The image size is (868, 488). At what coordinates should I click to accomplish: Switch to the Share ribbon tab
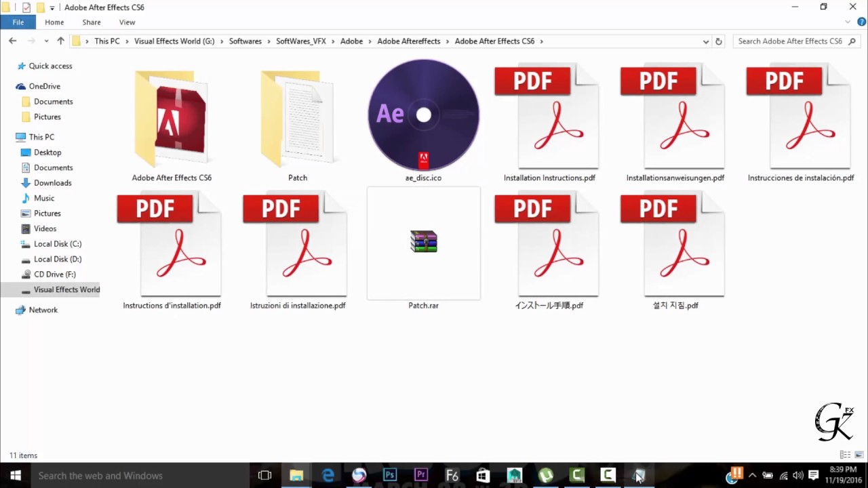[92, 22]
